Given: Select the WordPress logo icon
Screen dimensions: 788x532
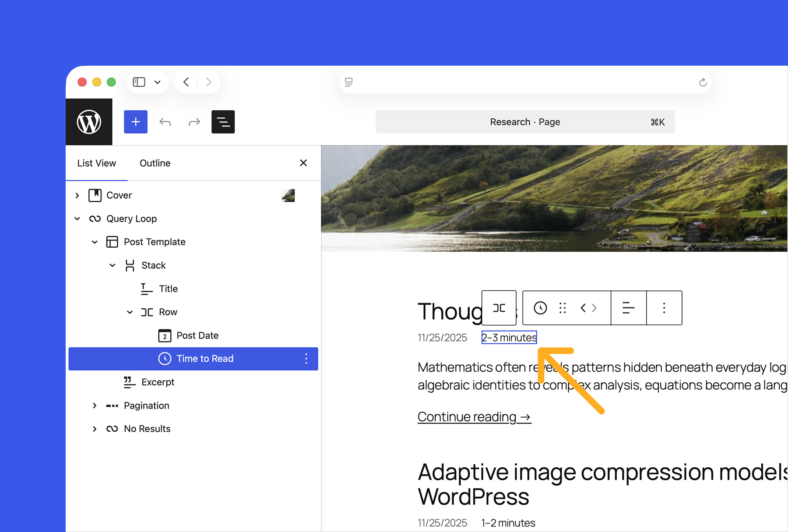Looking at the screenshot, I should tap(89, 122).
